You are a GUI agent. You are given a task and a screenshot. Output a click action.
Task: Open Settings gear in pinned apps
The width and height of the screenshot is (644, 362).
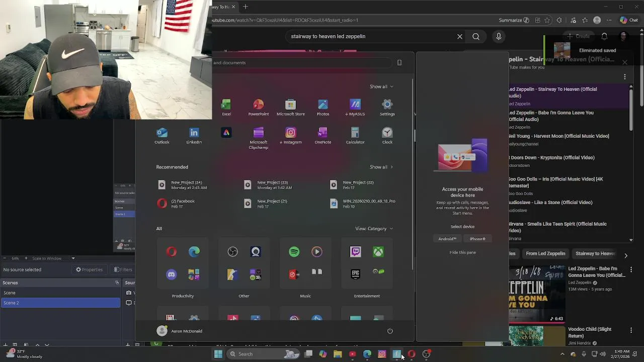(387, 107)
